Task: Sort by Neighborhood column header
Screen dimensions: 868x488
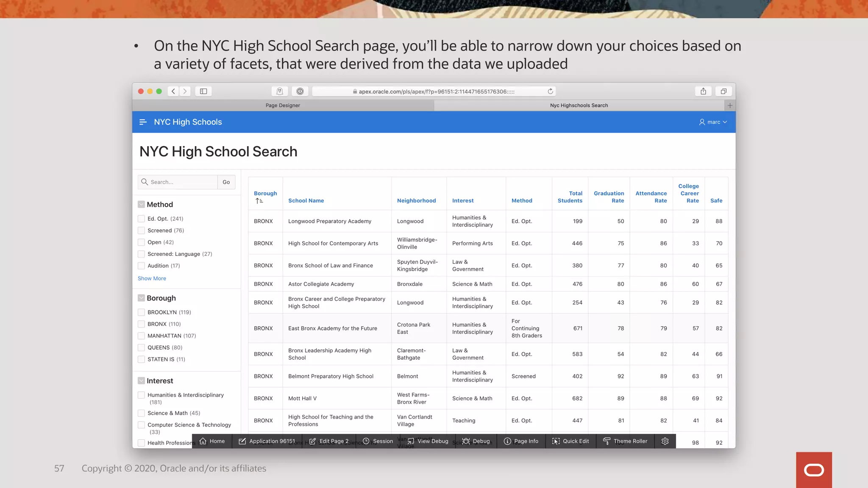Action: [416, 201]
